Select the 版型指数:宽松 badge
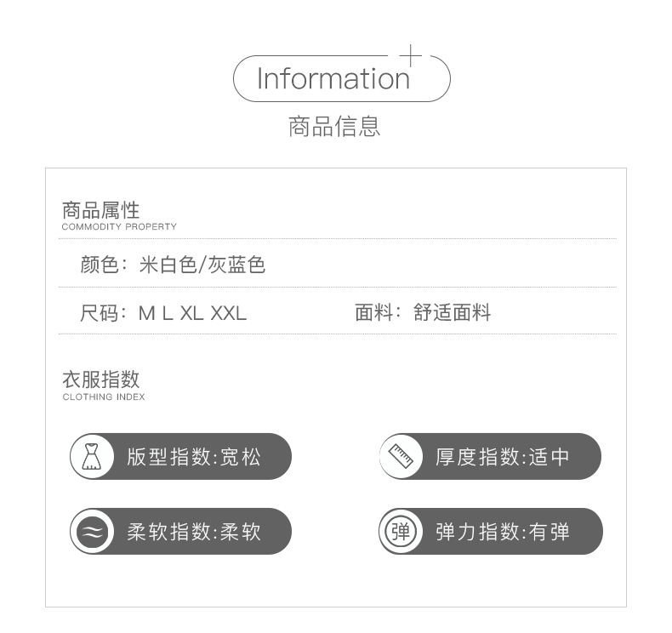Image resolution: width=672 pixels, height=633 pixels. [x=181, y=456]
